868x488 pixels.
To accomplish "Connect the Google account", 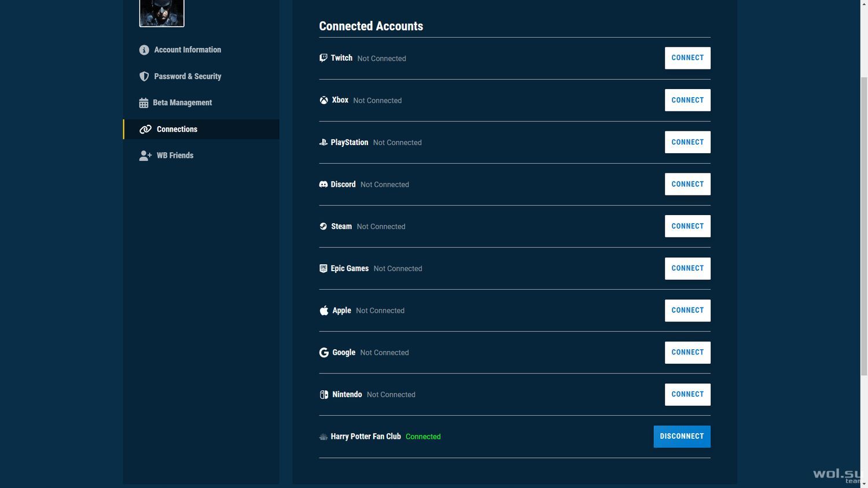I will tap(687, 352).
